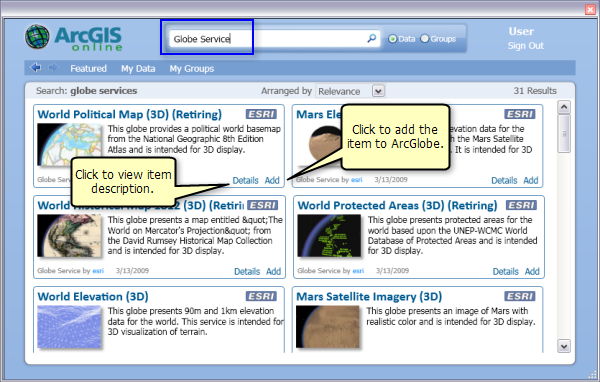Click the search magnifier icon
Screen dimensions: 600x382
(372, 38)
